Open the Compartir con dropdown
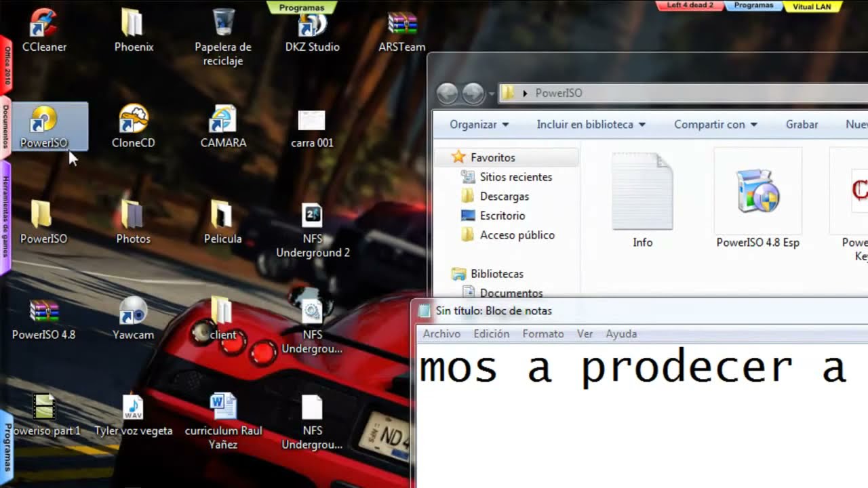This screenshot has width=868, height=488. point(715,125)
